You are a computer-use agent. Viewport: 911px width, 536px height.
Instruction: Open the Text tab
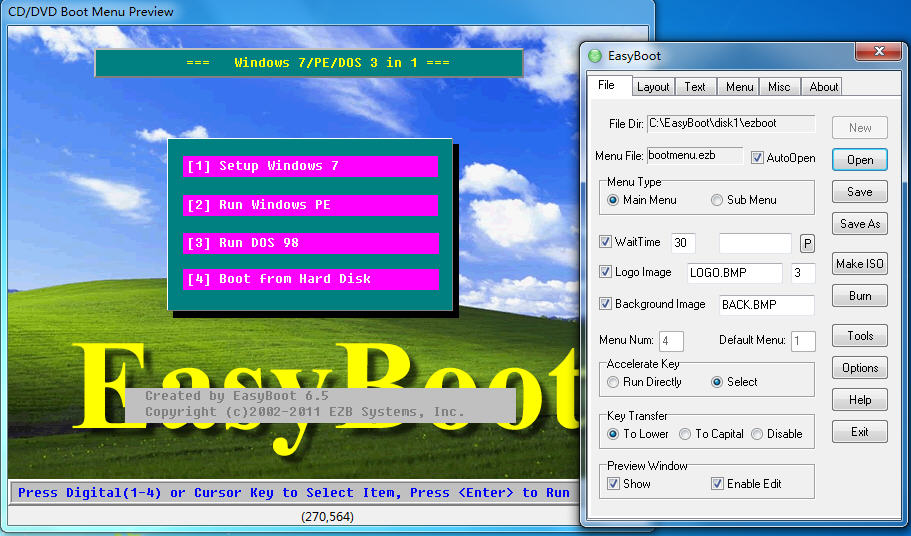tap(695, 87)
